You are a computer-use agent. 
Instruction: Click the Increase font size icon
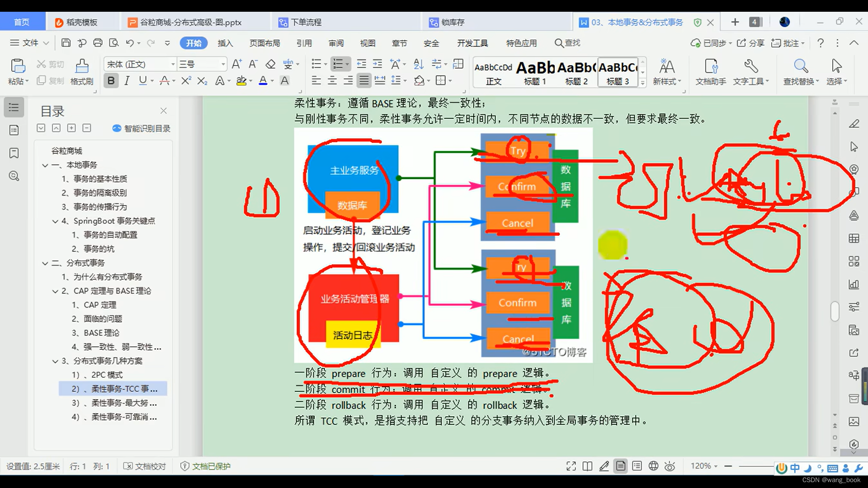click(236, 64)
